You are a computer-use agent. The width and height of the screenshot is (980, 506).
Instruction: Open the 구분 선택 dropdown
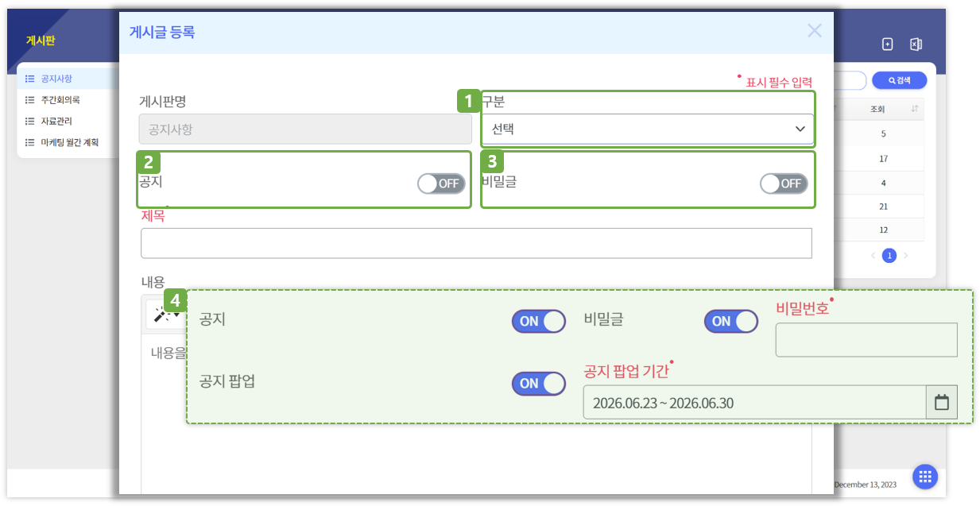point(648,129)
